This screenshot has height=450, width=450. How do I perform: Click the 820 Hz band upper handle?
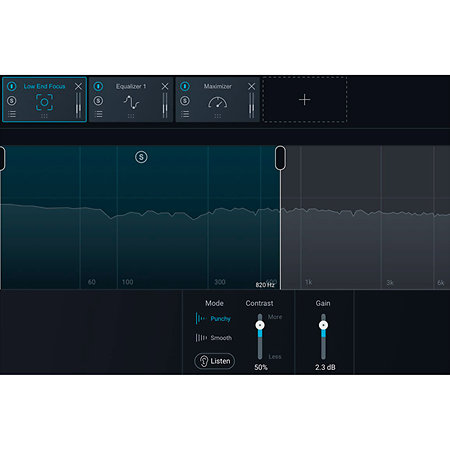click(x=280, y=158)
